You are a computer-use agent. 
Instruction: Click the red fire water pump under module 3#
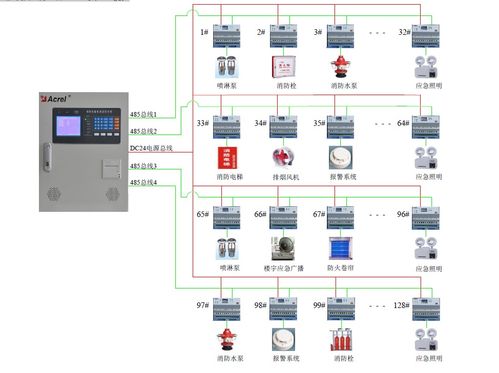coord(340,67)
